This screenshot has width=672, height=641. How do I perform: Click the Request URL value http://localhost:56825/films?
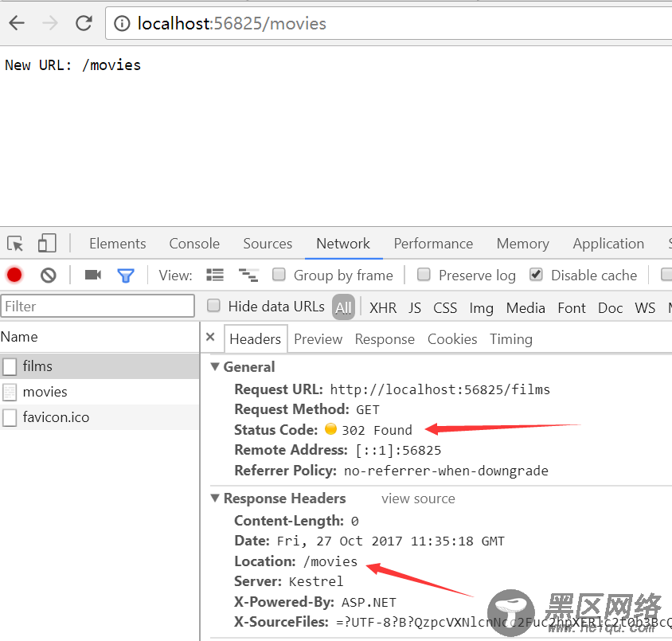tap(440, 389)
